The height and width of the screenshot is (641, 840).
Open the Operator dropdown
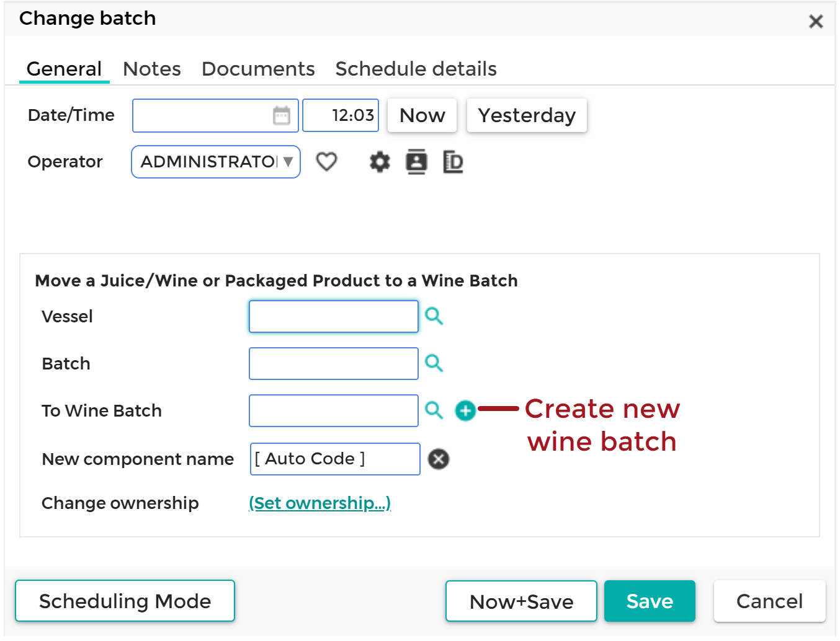coord(287,162)
